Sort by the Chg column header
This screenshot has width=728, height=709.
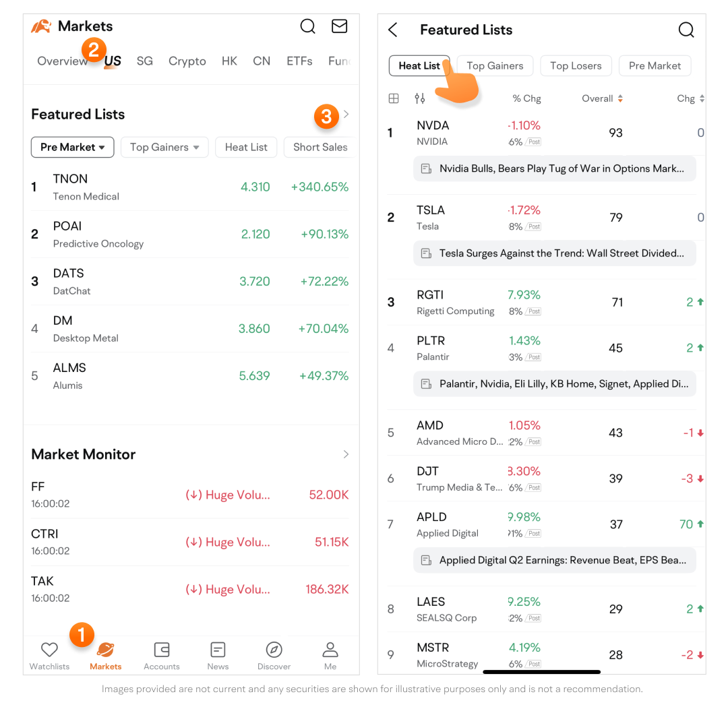tap(690, 98)
